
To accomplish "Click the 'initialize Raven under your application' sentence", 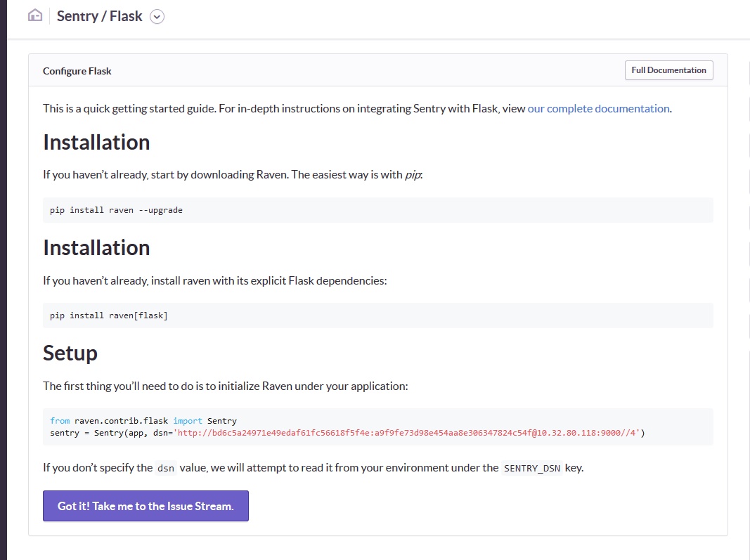I will (225, 386).
